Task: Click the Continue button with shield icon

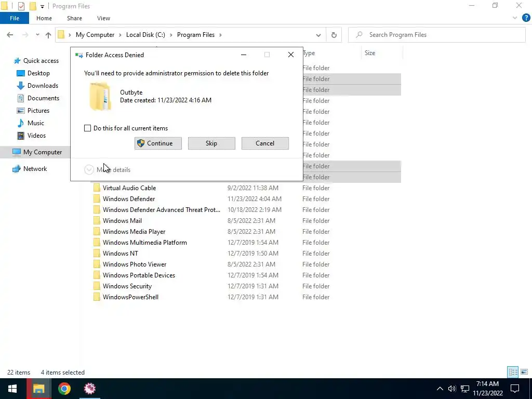Action: [158, 143]
